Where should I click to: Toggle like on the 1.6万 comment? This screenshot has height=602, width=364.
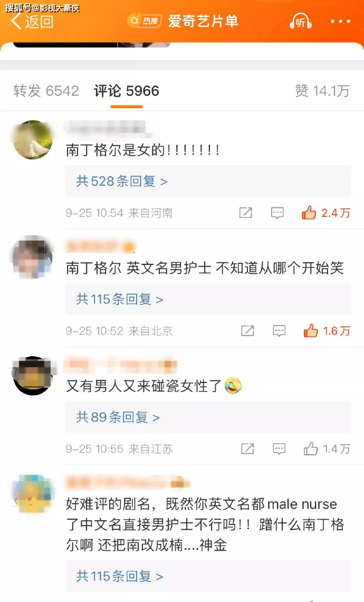tap(327, 331)
